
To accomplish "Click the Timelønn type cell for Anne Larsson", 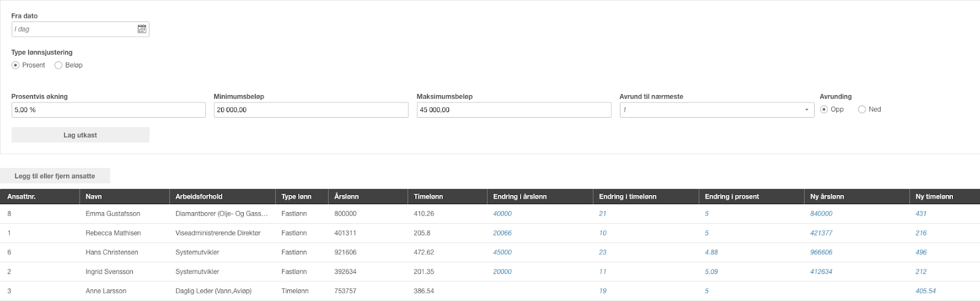I will pos(295,291).
